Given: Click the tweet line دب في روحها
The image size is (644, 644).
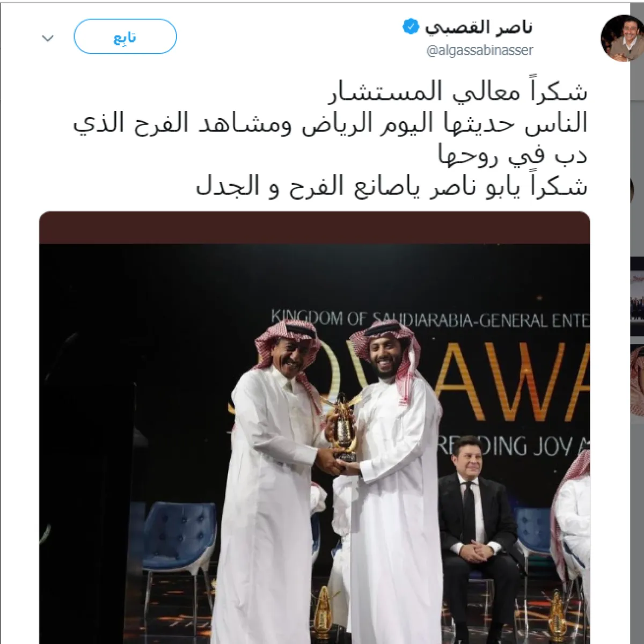Looking at the screenshot, I should [x=513, y=155].
